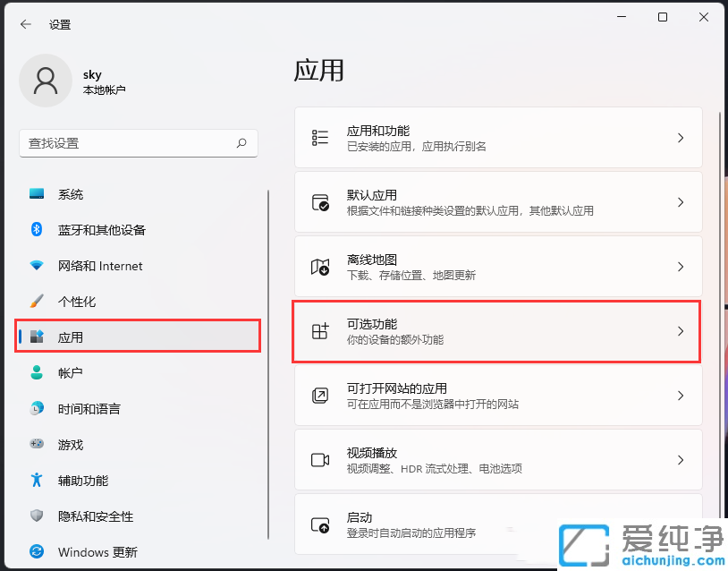The height and width of the screenshot is (571, 728).
Task: Click the 游戏 Xbox icon
Action: tap(36, 445)
